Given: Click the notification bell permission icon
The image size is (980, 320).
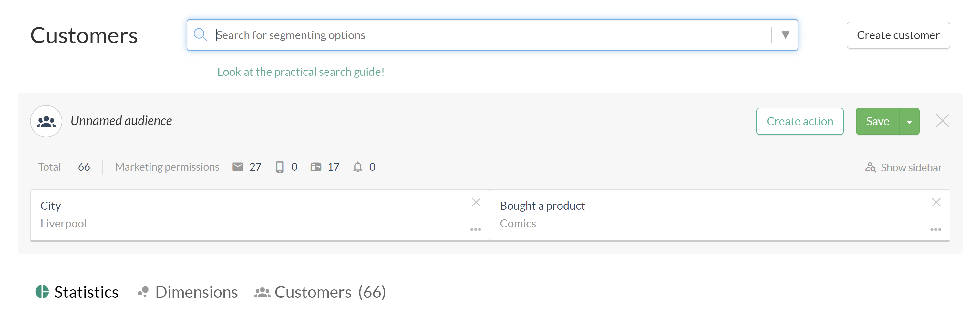Looking at the screenshot, I should pos(357,167).
